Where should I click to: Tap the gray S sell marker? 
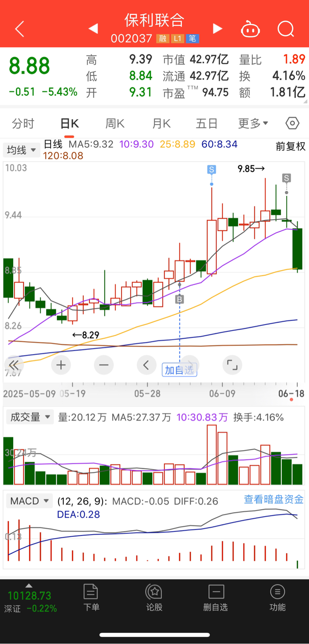tap(286, 178)
